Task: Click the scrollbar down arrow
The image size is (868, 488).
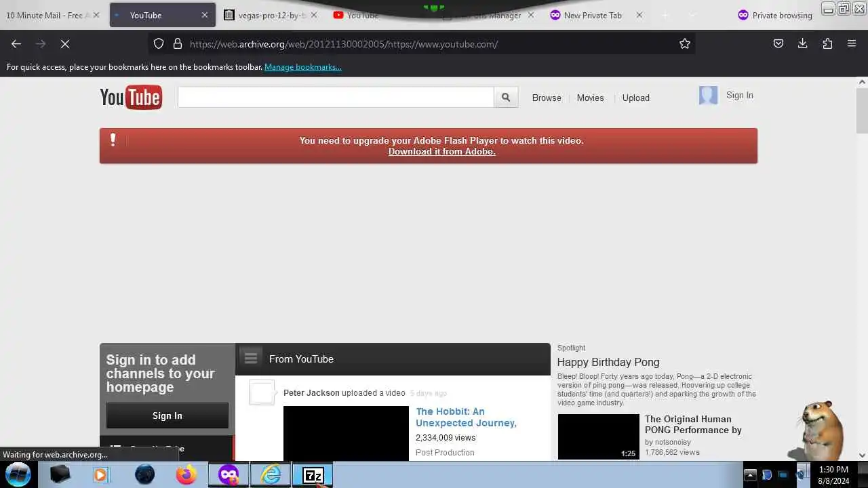Action: pos(862,455)
